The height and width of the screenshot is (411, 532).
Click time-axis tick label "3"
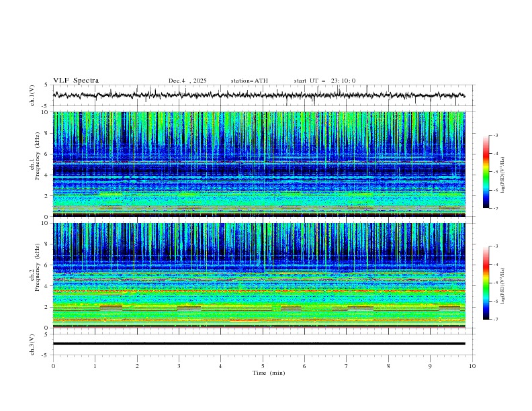[x=179, y=366]
